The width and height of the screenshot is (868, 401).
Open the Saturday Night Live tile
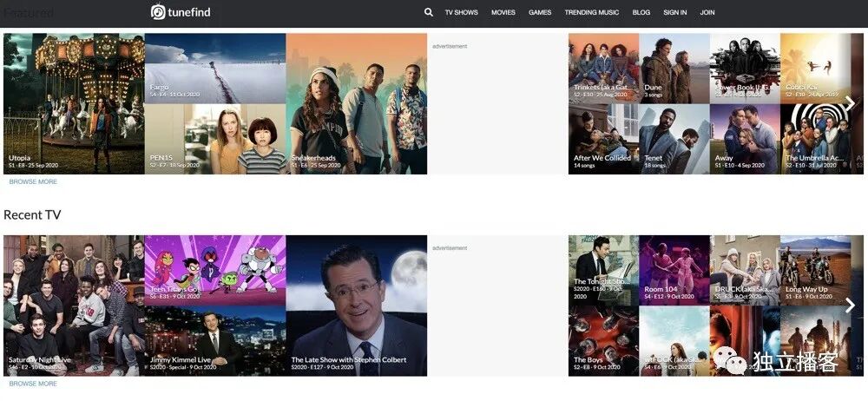click(74, 306)
